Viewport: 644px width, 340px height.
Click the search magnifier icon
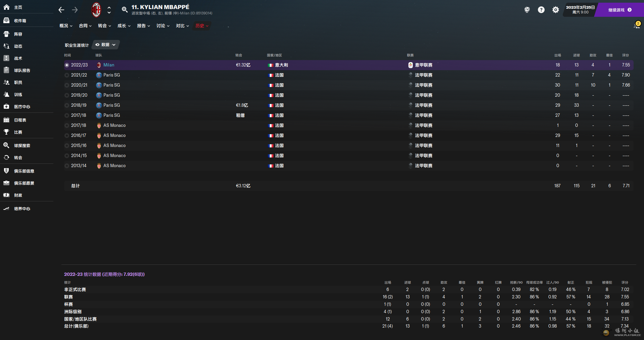[x=125, y=10]
